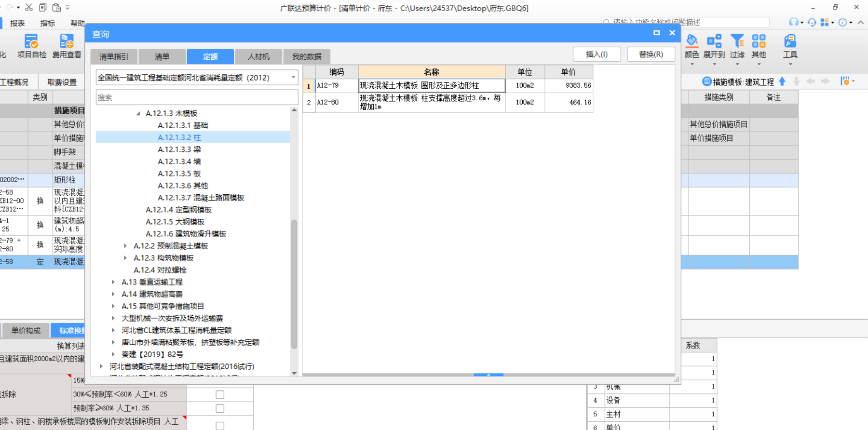Select tree item A.12.1.4 定型钢模板
Viewport: 868px width, 430px height.
(x=178, y=210)
